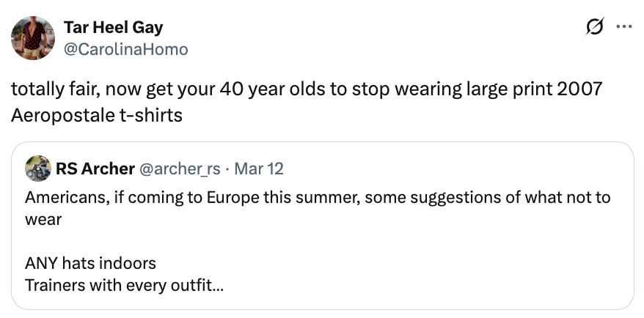
Task: Open the Mar 12 timestamp
Action: click(261, 169)
